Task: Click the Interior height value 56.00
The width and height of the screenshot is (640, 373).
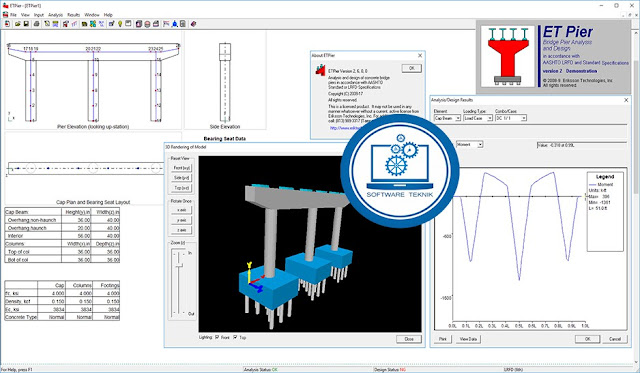Action: [x=84, y=235]
